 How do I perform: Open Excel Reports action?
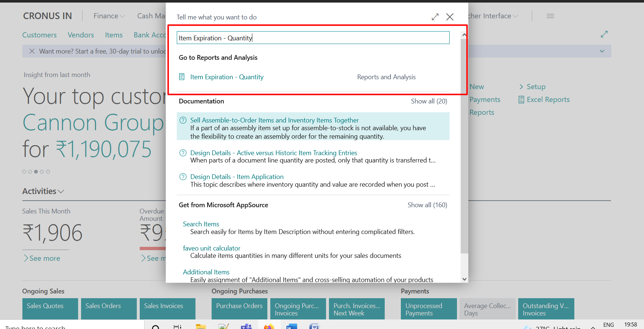544,100
